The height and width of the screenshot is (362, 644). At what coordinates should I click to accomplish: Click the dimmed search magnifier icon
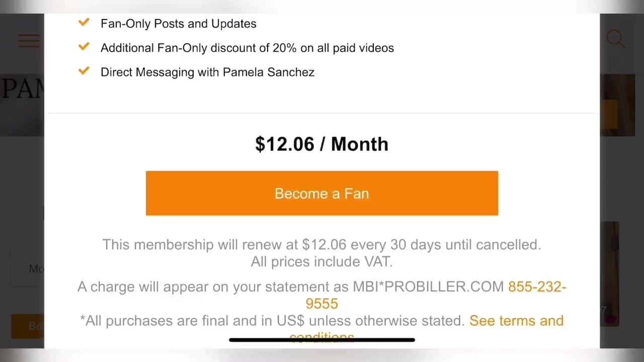point(615,39)
